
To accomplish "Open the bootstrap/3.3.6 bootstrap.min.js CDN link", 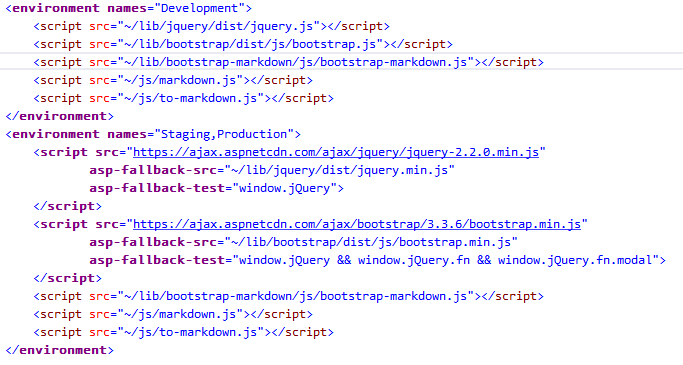I will click(357, 224).
